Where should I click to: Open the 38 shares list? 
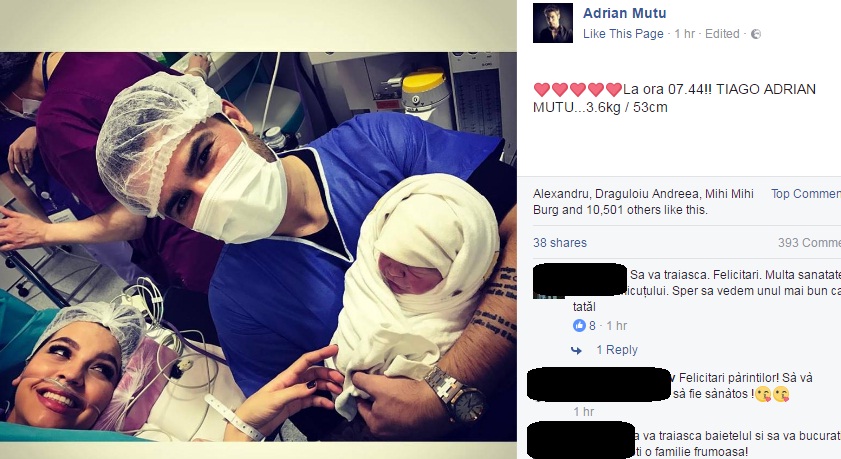pos(560,243)
